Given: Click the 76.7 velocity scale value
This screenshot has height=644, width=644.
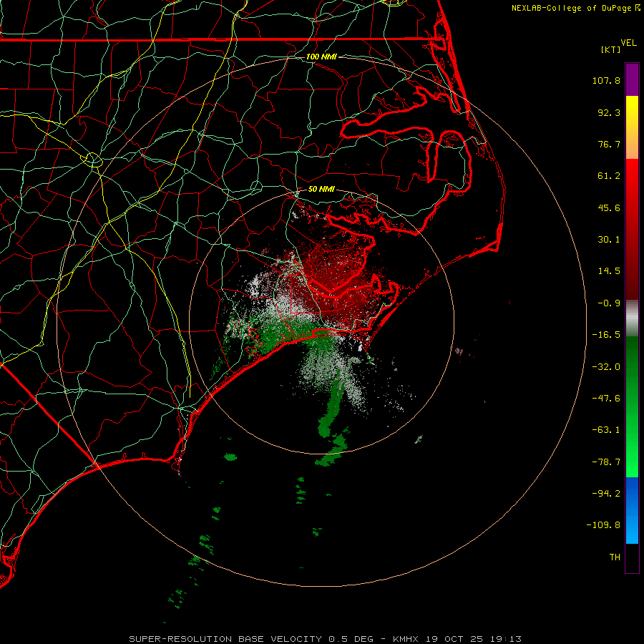Looking at the screenshot, I should 609,144.
